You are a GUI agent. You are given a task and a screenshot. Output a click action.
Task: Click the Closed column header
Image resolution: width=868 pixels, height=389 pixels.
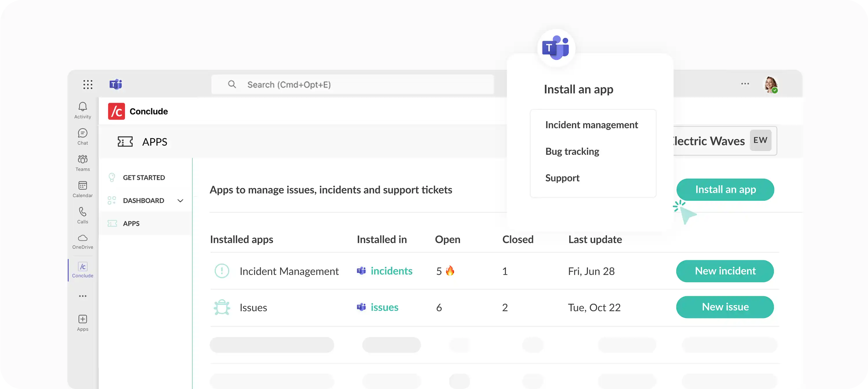518,239
